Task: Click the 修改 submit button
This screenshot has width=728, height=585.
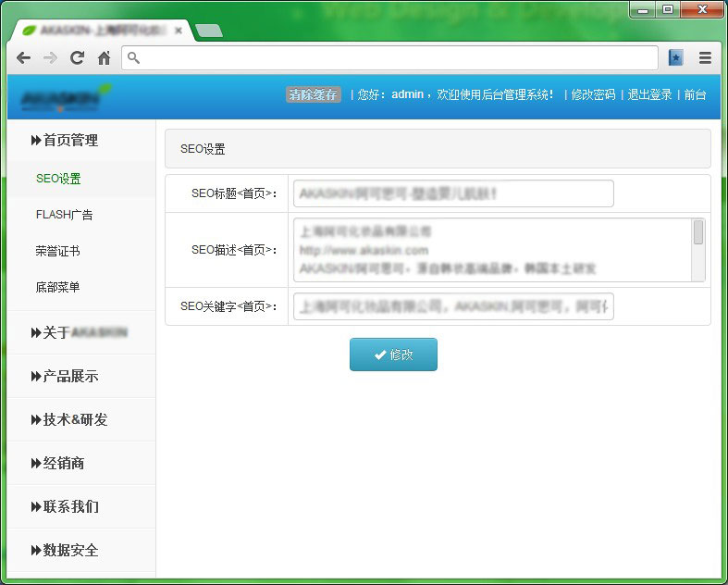Action: [393, 355]
